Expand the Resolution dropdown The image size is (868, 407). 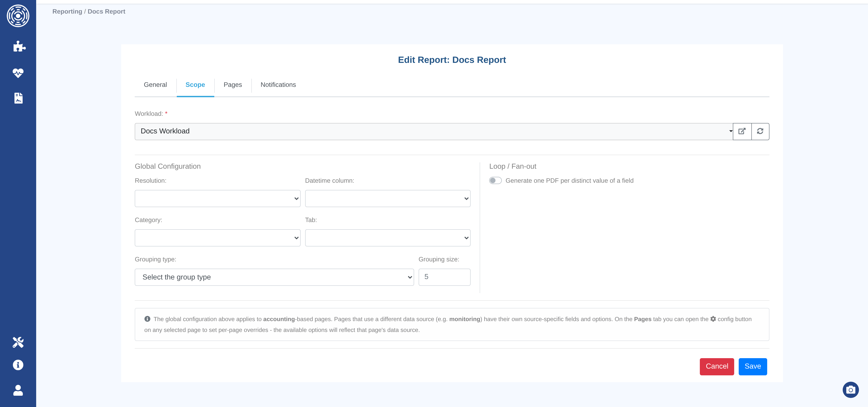point(217,199)
